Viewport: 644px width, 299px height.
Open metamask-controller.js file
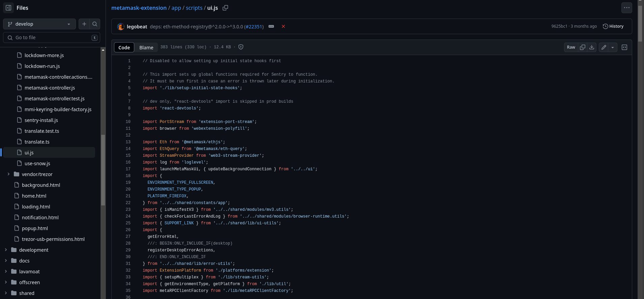[x=50, y=88]
